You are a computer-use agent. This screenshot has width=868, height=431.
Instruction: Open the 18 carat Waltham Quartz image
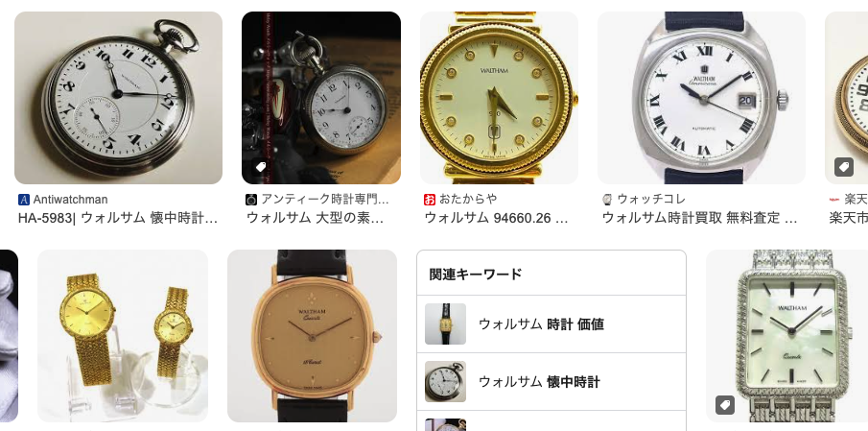click(x=313, y=336)
